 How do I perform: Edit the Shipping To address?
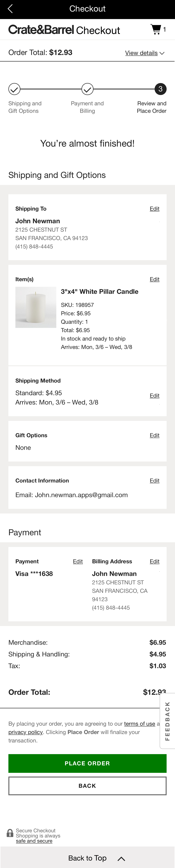154,209
